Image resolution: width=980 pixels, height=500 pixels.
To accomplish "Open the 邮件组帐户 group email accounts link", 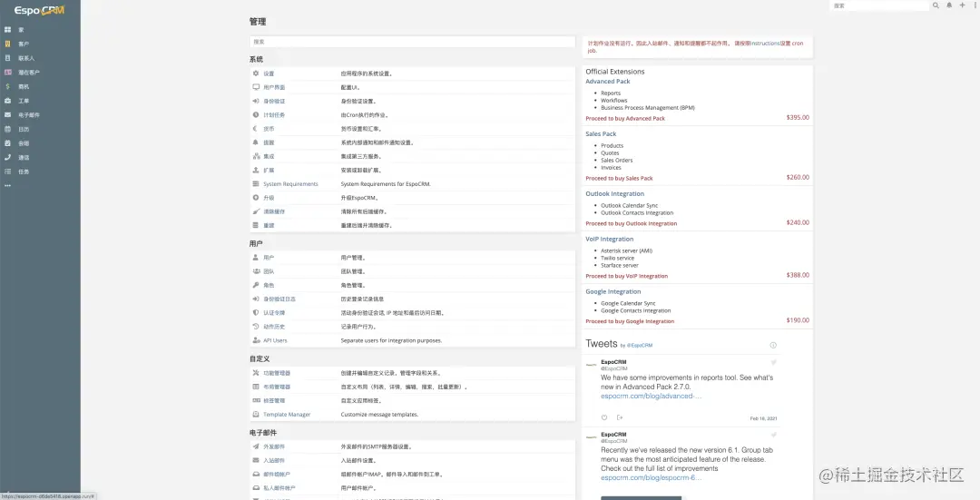I will 277,475.
